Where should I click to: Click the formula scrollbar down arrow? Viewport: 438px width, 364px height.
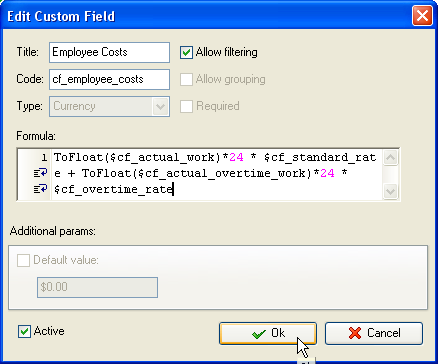click(x=390, y=191)
